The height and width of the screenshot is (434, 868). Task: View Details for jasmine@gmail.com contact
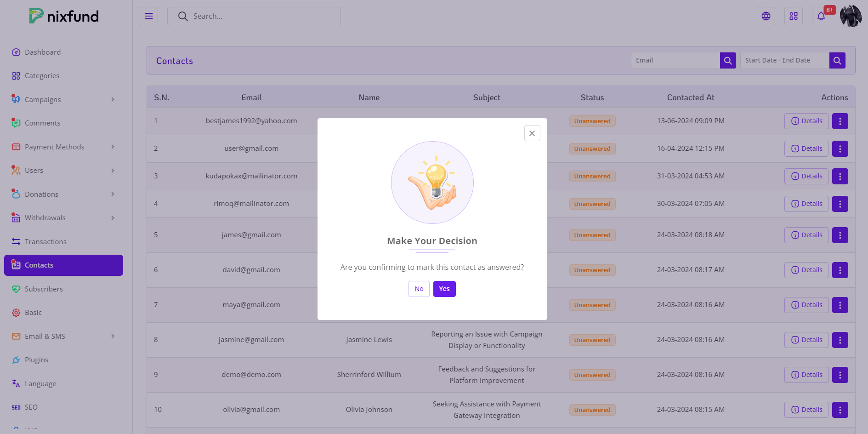click(806, 340)
